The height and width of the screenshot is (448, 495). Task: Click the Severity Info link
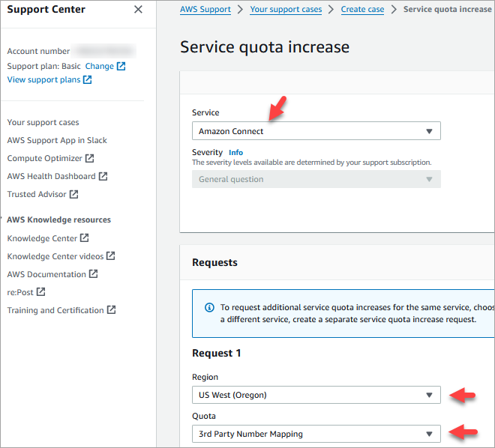click(x=235, y=152)
